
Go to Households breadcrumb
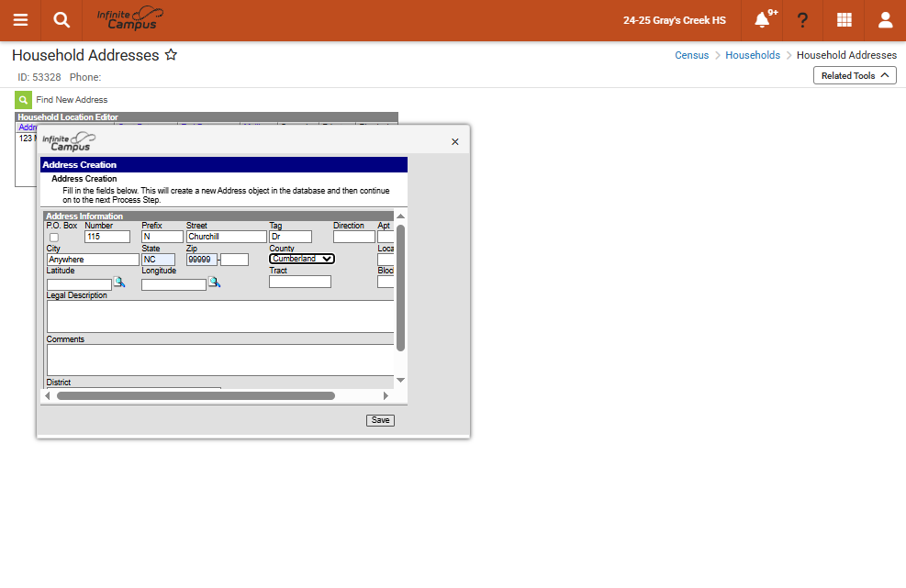pos(753,55)
